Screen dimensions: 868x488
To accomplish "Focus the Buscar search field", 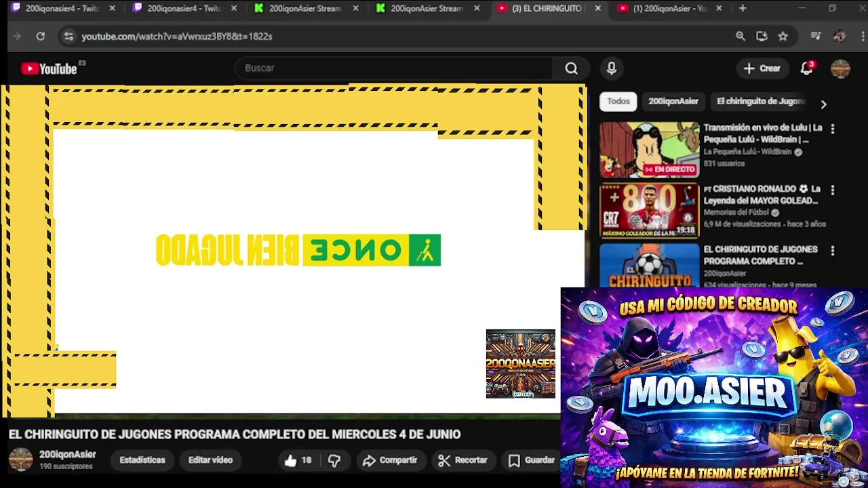I will (393, 68).
